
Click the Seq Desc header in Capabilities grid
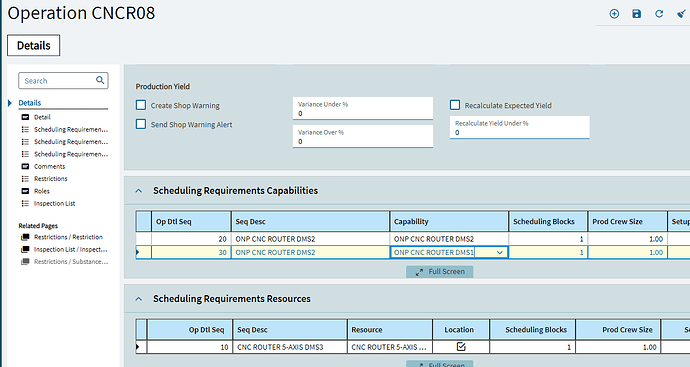click(310, 221)
